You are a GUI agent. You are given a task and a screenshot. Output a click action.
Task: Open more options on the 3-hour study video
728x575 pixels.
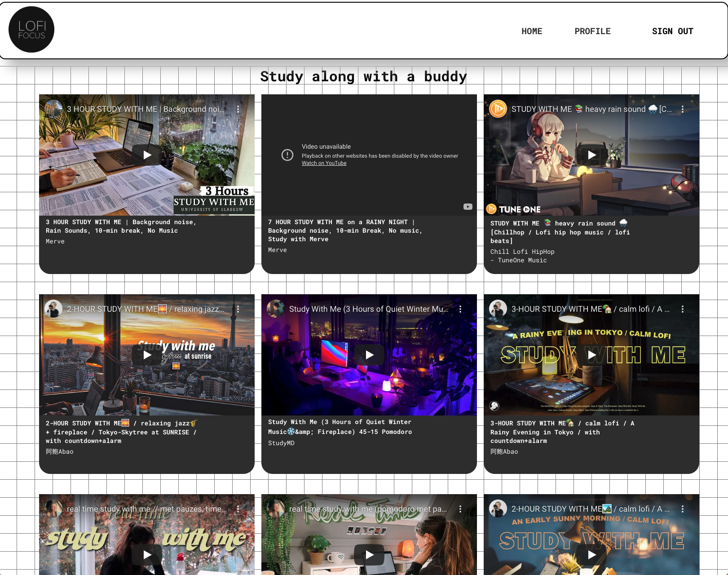click(x=238, y=109)
